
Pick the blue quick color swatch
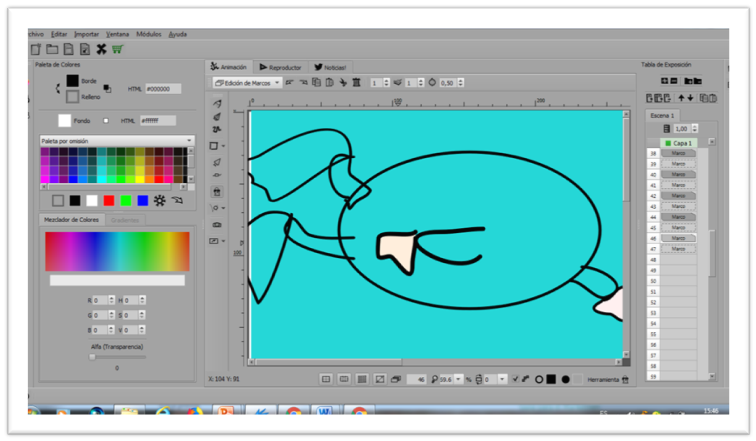(143, 200)
